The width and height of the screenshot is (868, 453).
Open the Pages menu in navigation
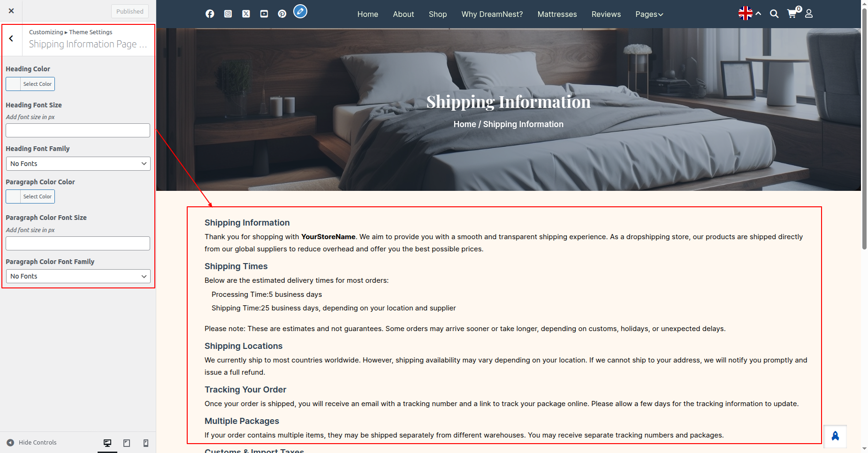click(x=649, y=15)
